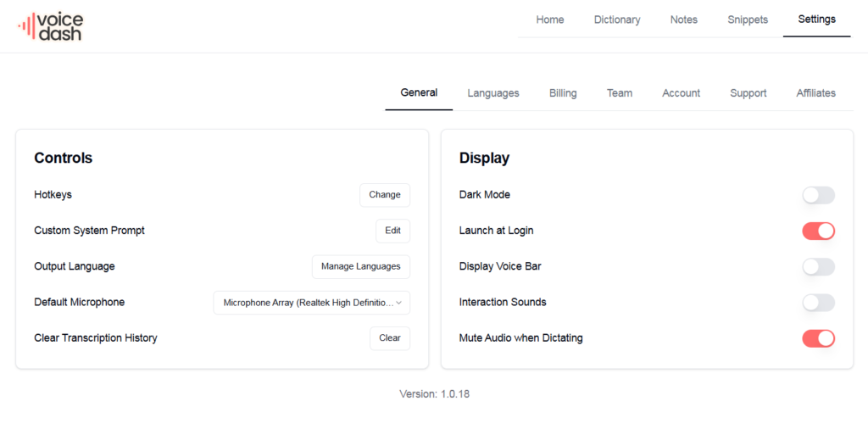Switch to the Billing sub-tab
Viewport: 868px width, 446px height.
click(x=563, y=93)
